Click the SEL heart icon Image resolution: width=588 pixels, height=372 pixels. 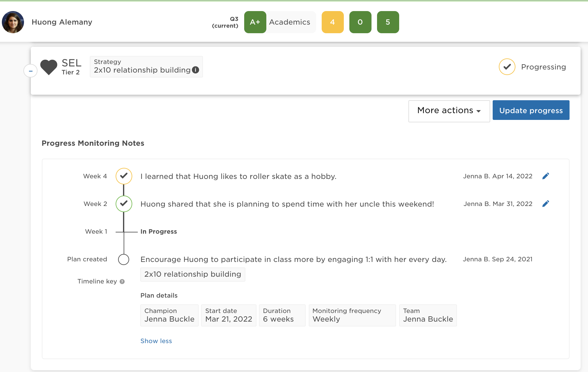49,67
